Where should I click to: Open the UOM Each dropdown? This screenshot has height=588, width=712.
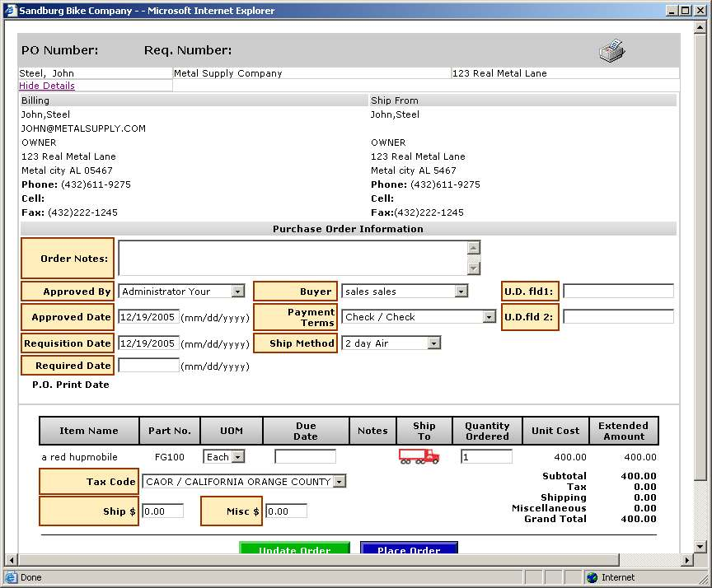pos(238,457)
